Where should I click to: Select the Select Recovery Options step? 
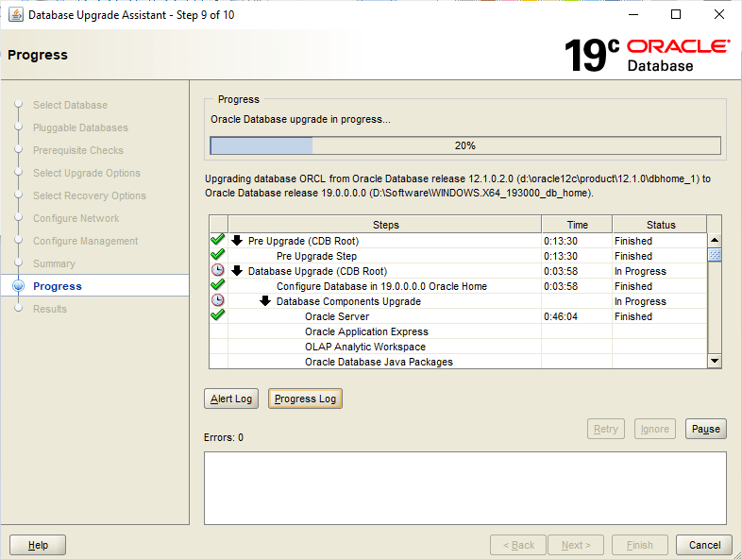pos(90,195)
